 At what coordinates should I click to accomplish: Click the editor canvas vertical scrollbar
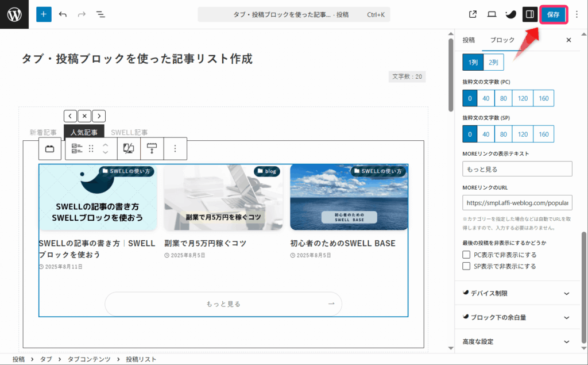point(451,75)
